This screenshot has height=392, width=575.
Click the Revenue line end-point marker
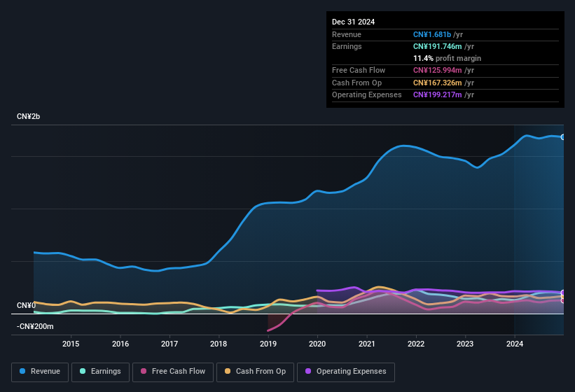coord(563,137)
